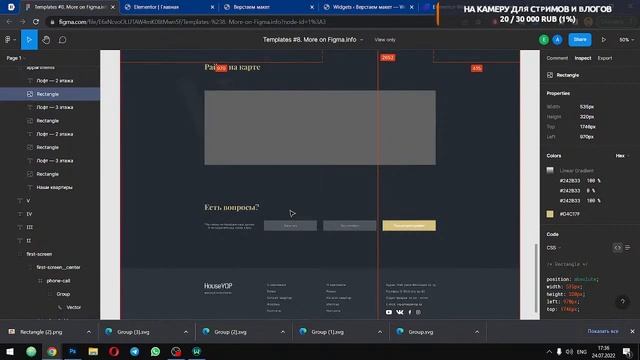640x360 pixels.
Task: Switch code view to the code icon
Action: (617, 248)
